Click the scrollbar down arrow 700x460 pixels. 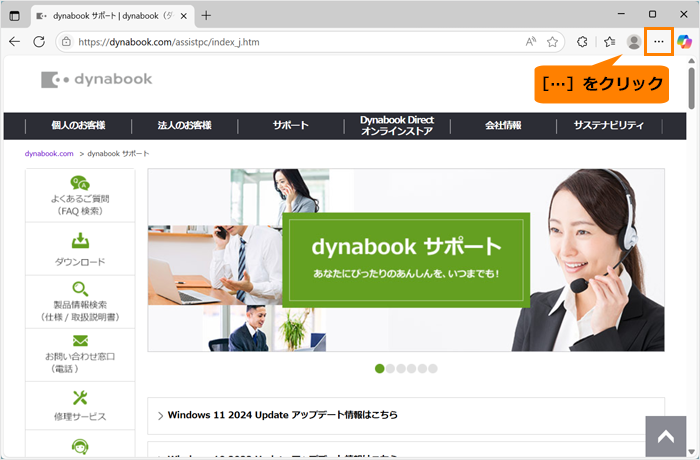click(x=692, y=451)
